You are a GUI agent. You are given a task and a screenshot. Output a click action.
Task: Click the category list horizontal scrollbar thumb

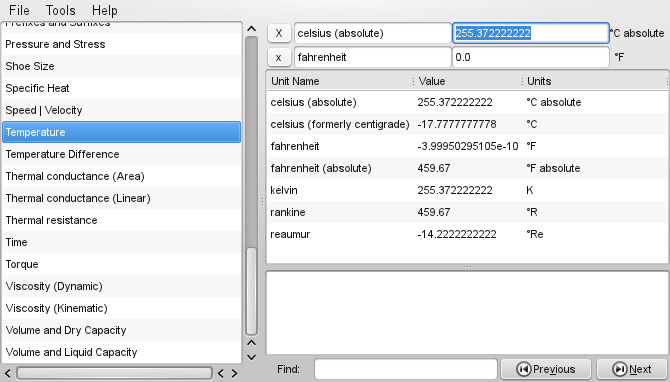click(114, 373)
